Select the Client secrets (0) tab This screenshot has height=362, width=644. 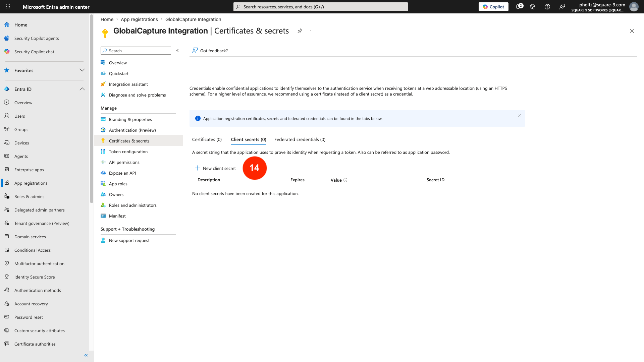coord(249,139)
